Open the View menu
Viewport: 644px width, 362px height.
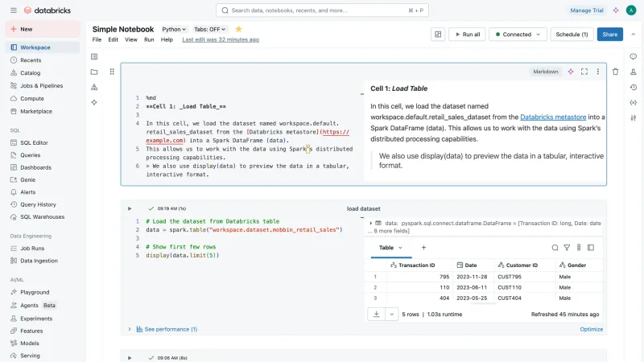pyautogui.click(x=131, y=39)
